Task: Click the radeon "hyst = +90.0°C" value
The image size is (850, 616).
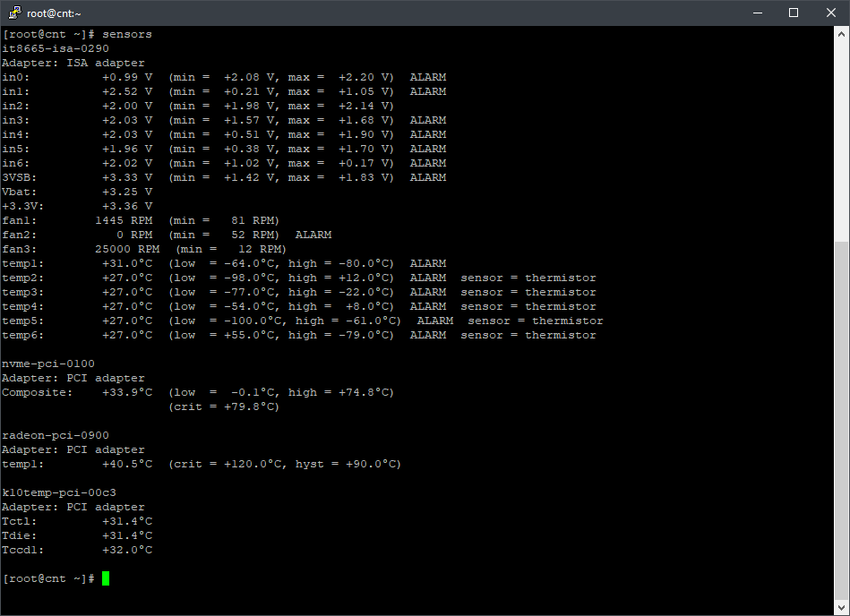Action: tap(346, 465)
